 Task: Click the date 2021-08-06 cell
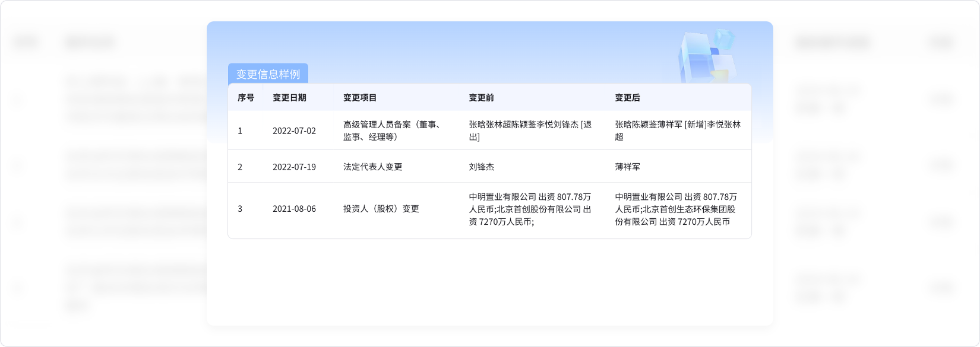tap(294, 209)
